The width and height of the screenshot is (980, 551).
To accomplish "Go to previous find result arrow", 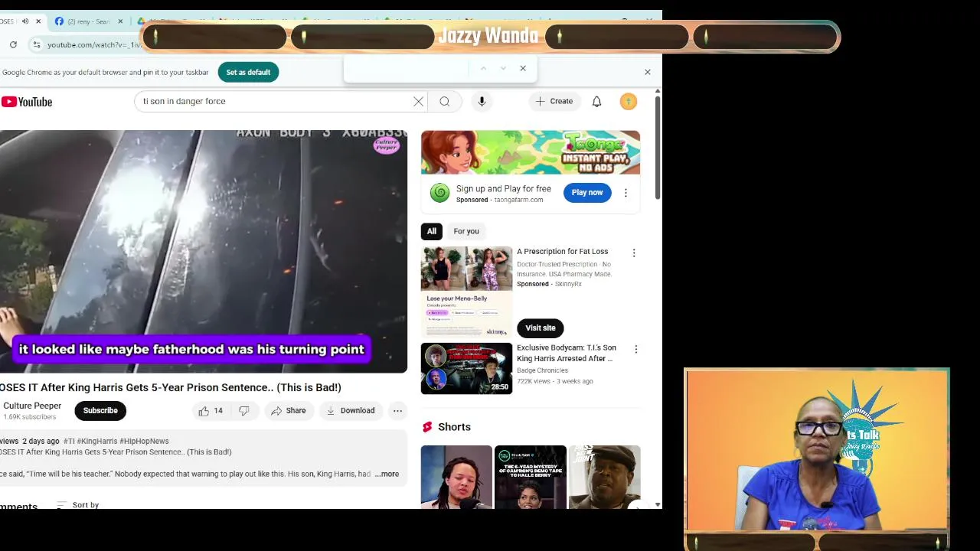I will click(483, 68).
